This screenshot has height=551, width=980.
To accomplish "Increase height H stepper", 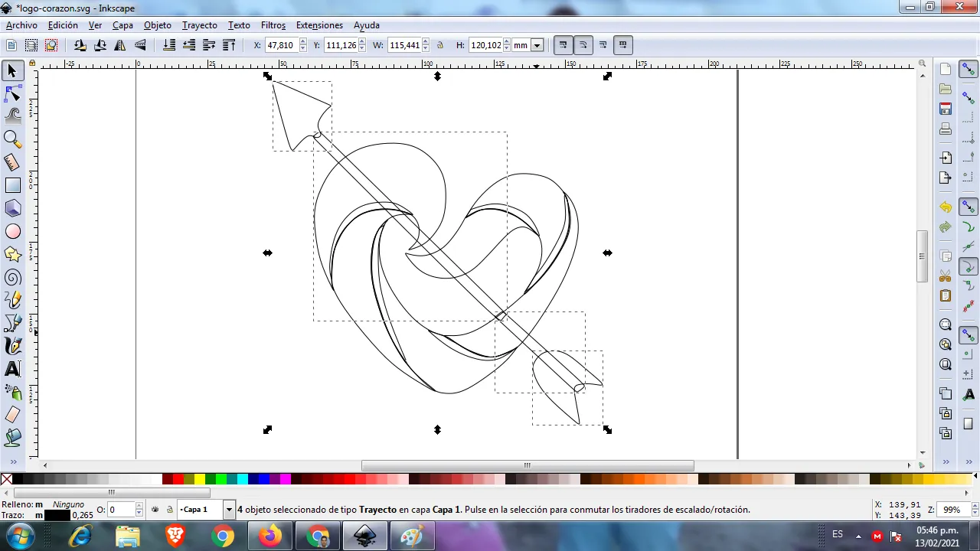I will pyautogui.click(x=506, y=42).
